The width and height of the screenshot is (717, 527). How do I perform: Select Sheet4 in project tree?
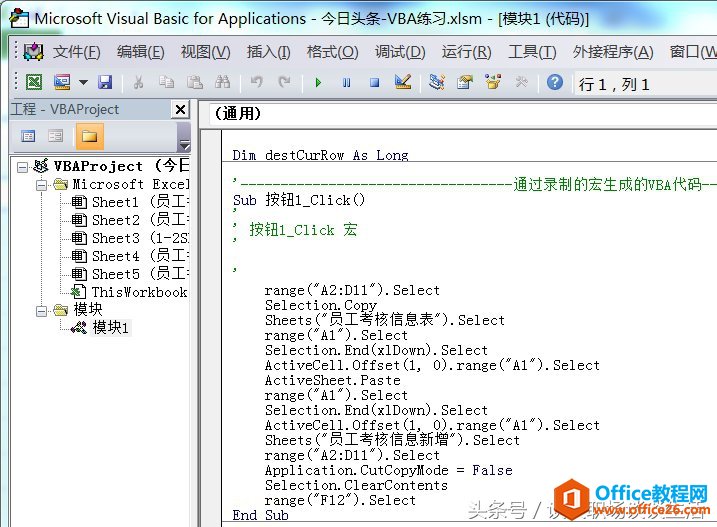130,256
